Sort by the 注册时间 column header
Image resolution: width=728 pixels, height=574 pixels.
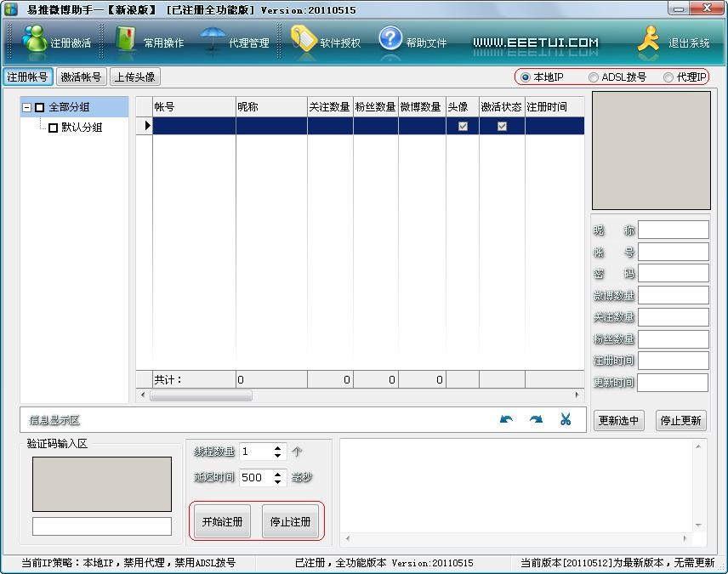555,107
